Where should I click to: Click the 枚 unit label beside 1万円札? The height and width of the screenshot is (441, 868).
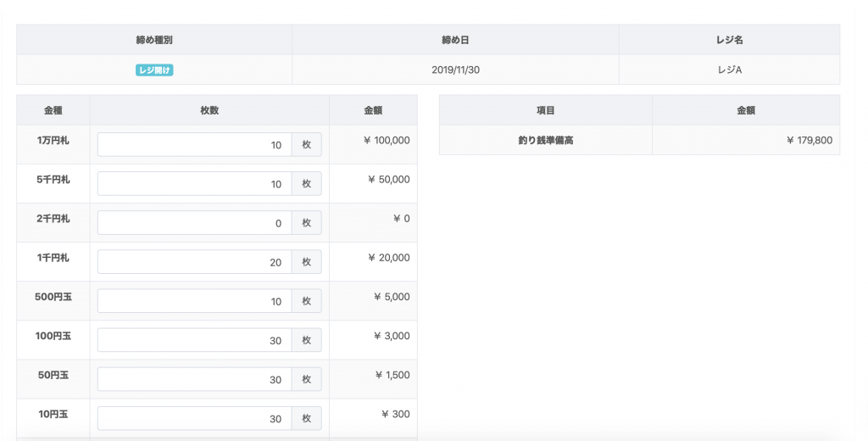pos(307,145)
